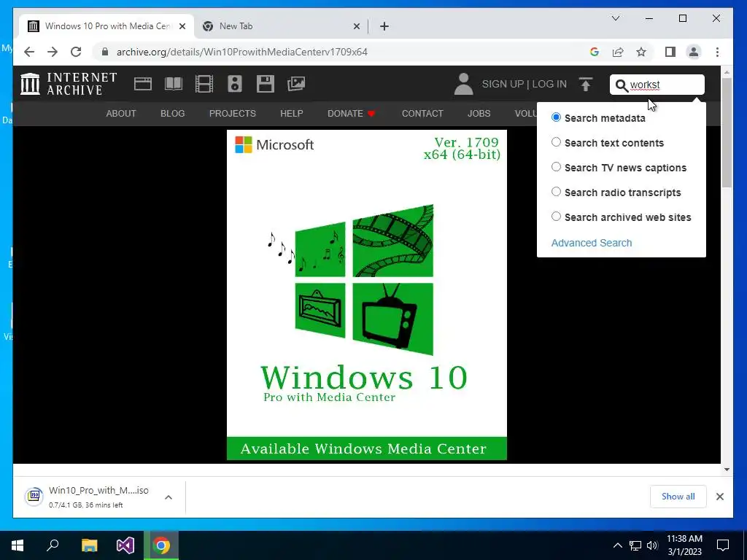Select Search TV news captions option
This screenshot has width=747, height=560.
(556, 167)
